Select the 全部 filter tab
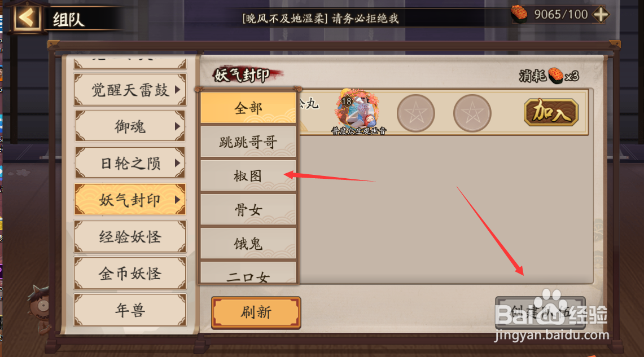 click(x=248, y=108)
